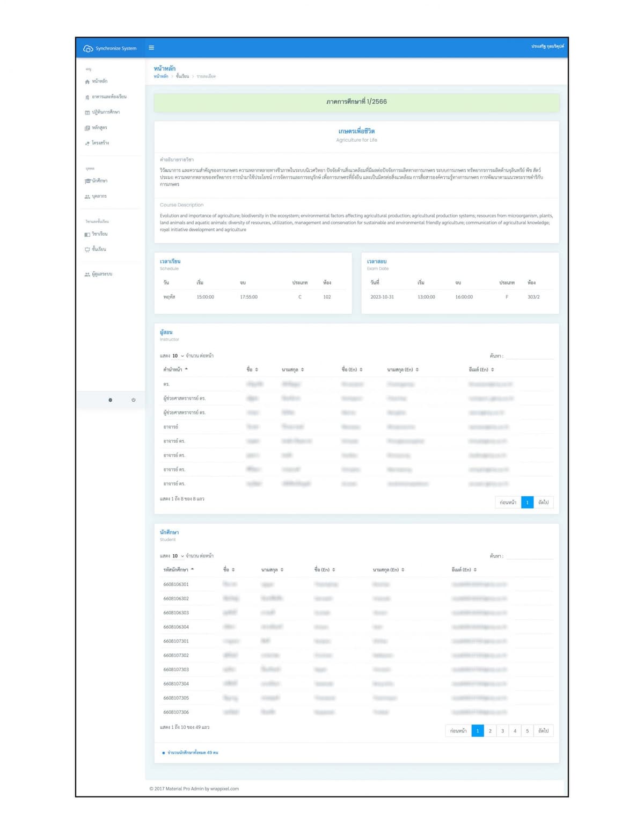The image size is (644, 834).
Task: Click the home icon beside หน้าหลัก
Action: (x=87, y=82)
